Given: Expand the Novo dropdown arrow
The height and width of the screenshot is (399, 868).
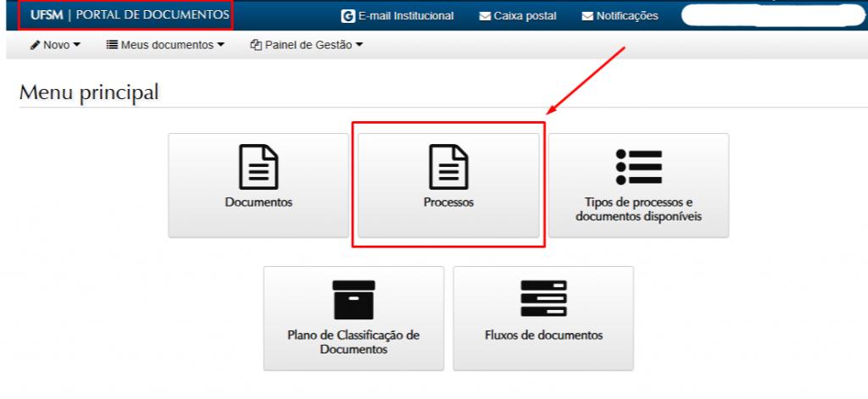Looking at the screenshot, I should 77,45.
